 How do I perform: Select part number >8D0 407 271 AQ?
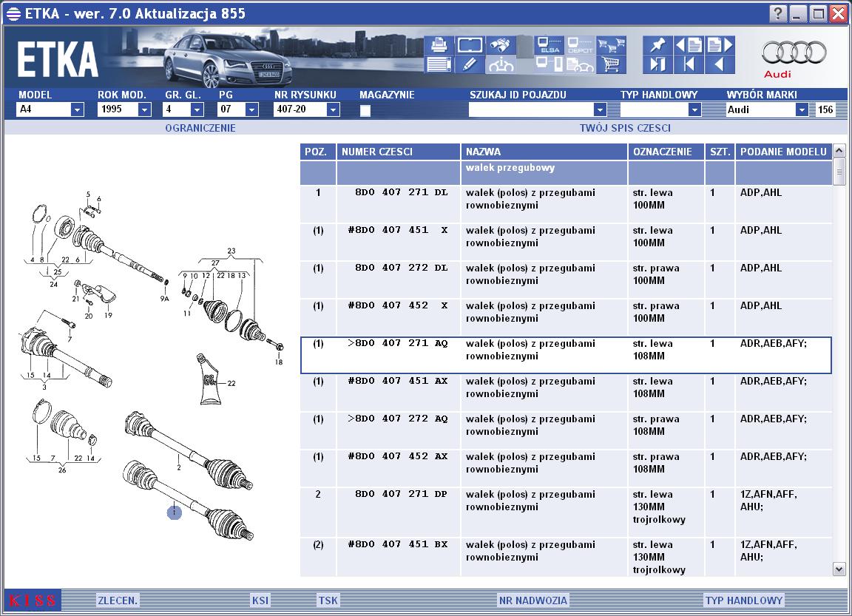(x=398, y=343)
